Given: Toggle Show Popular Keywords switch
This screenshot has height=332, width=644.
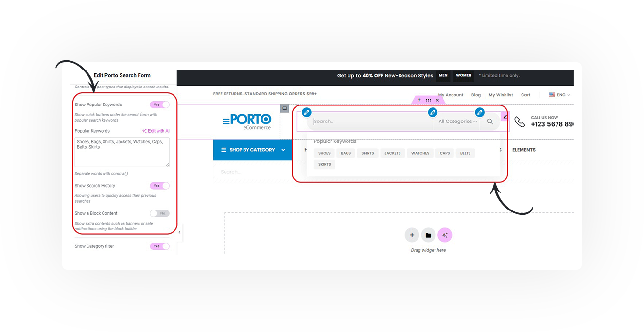Looking at the screenshot, I should click(x=159, y=105).
